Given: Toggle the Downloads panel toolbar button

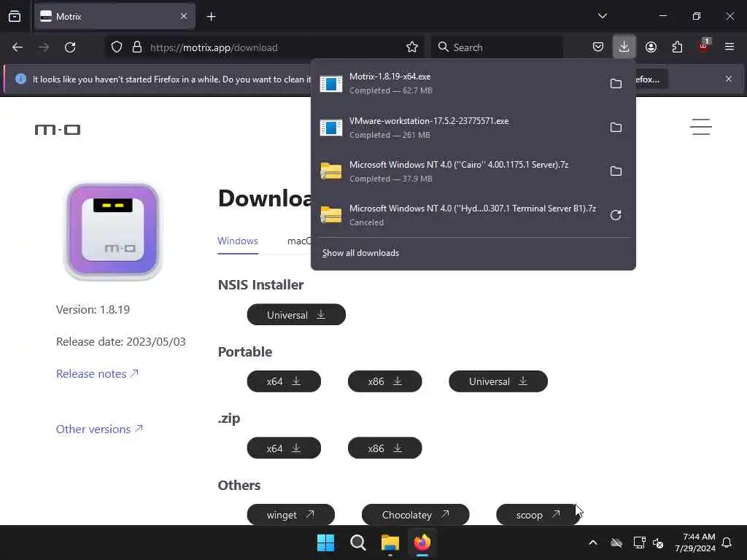Looking at the screenshot, I should (624, 47).
